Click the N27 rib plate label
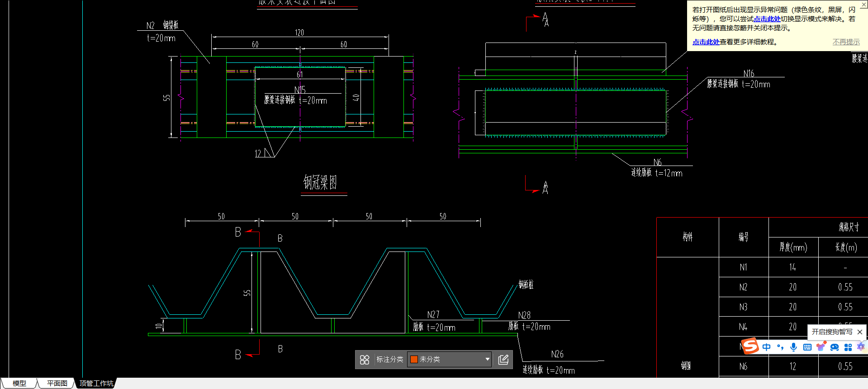The height and width of the screenshot is (389, 868). 433,314
